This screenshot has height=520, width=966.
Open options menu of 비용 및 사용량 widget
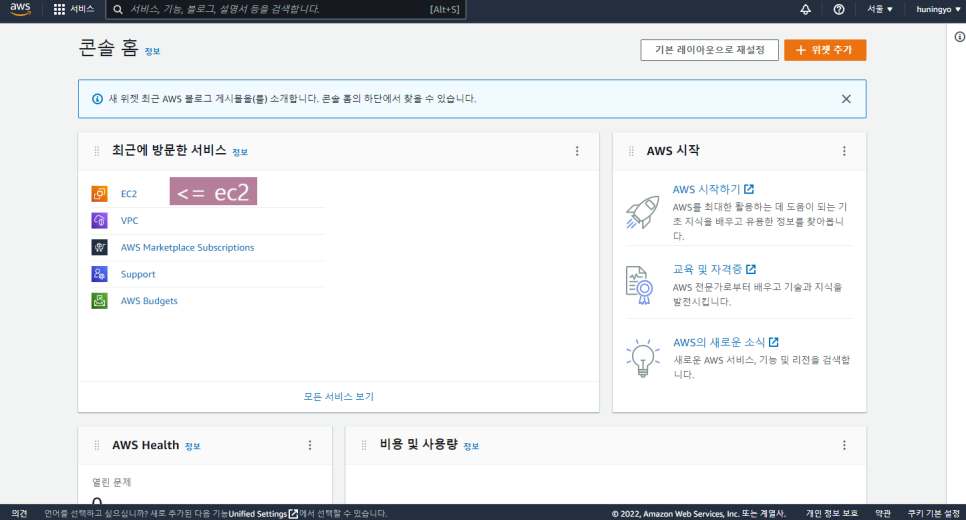pyautogui.click(x=844, y=445)
